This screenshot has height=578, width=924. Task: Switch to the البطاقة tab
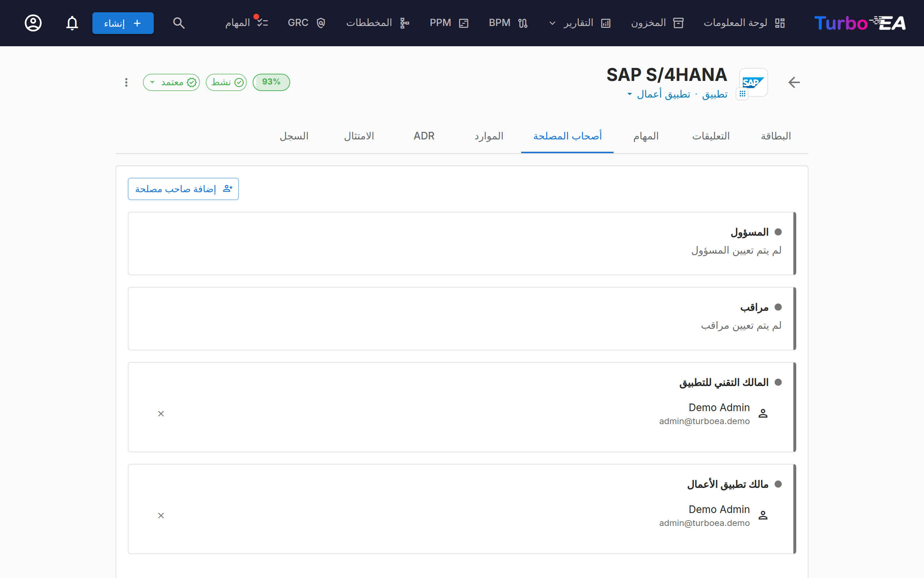pos(775,136)
